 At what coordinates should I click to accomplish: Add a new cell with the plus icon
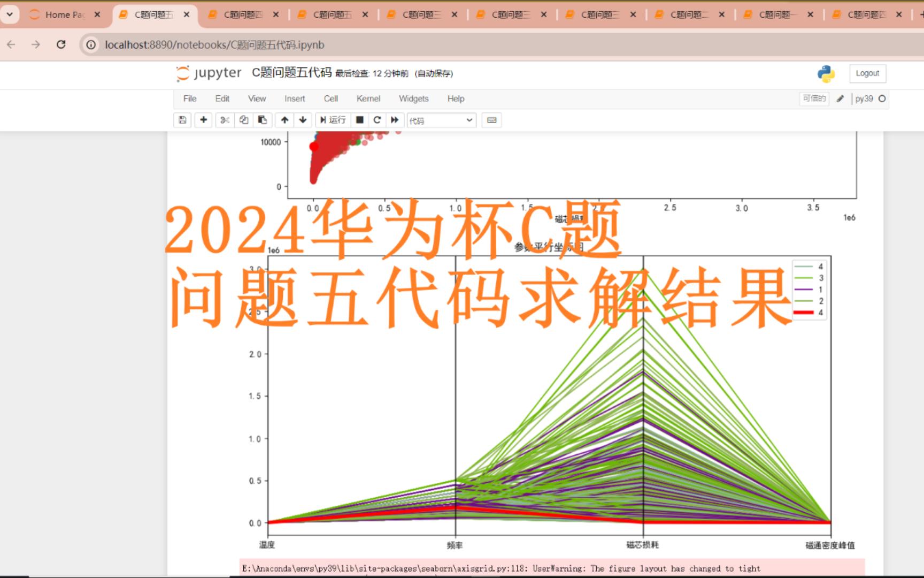click(203, 120)
